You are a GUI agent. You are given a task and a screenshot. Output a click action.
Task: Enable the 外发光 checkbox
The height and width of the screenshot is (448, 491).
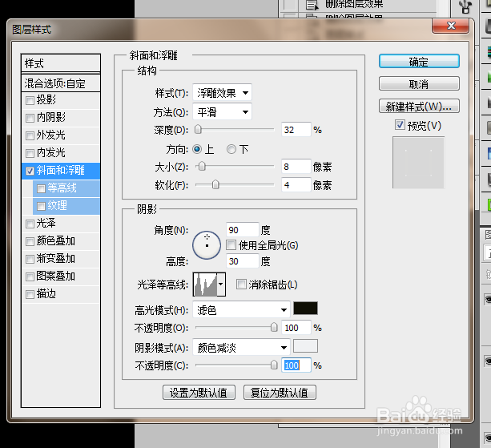tap(30, 135)
